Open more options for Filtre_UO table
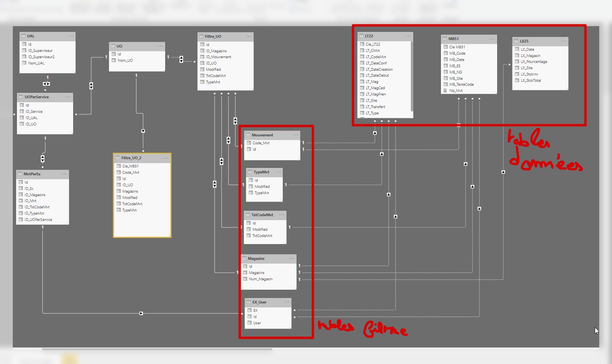 click(x=249, y=36)
